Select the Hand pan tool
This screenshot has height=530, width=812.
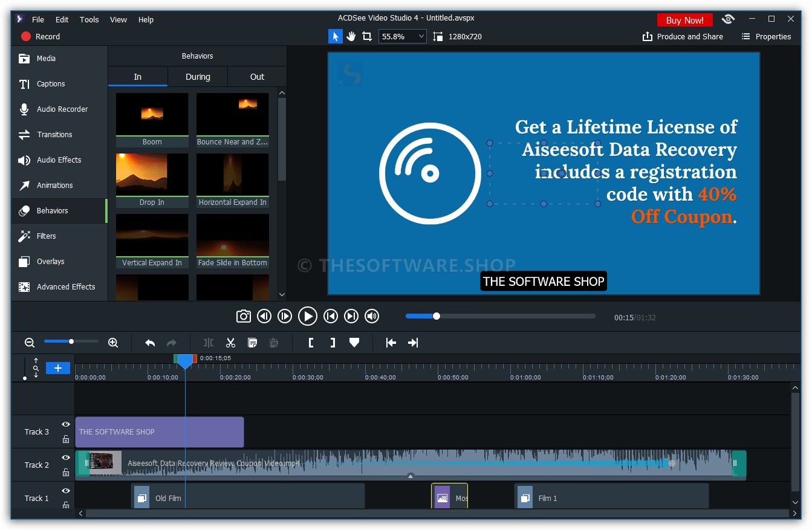(x=351, y=36)
